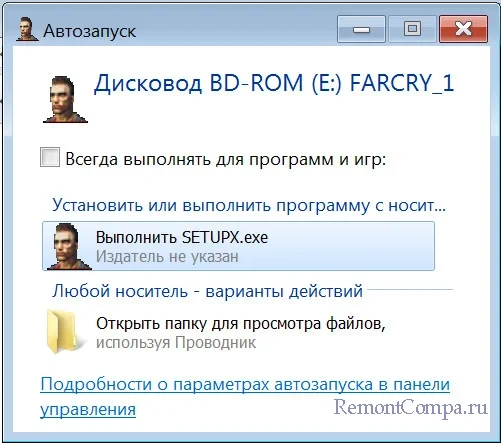Click the word 'управления' in the link
Image resolution: width=501 pixels, height=443 pixels.
click(88, 409)
